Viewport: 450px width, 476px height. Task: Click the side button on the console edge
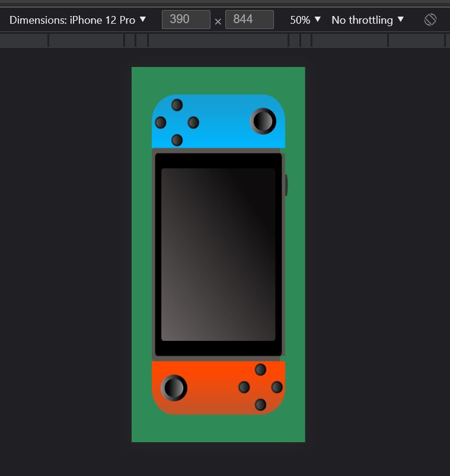coord(286,185)
